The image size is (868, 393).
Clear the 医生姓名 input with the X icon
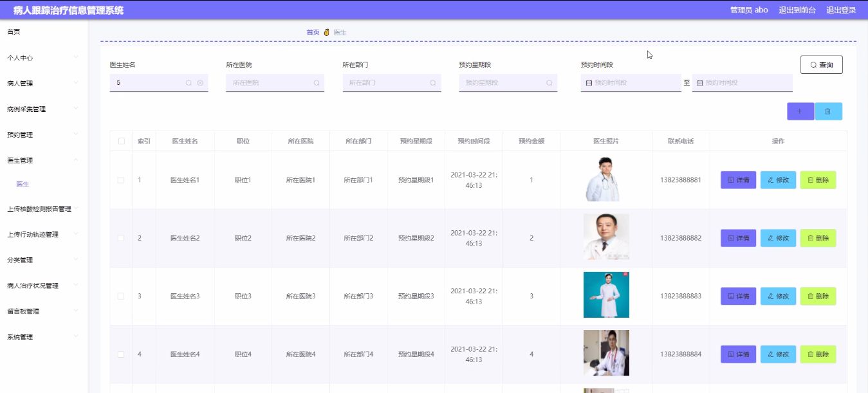click(200, 83)
